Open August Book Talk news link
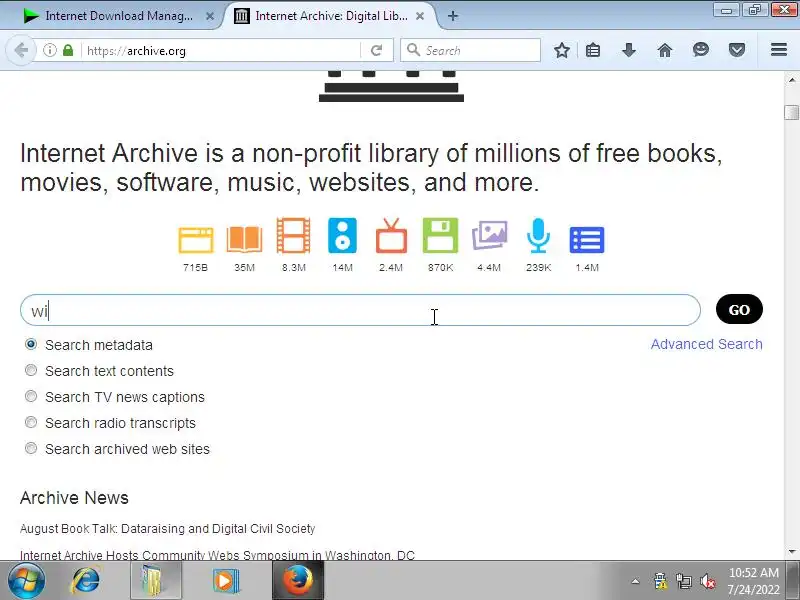Viewport: 800px width, 600px height. (x=167, y=529)
